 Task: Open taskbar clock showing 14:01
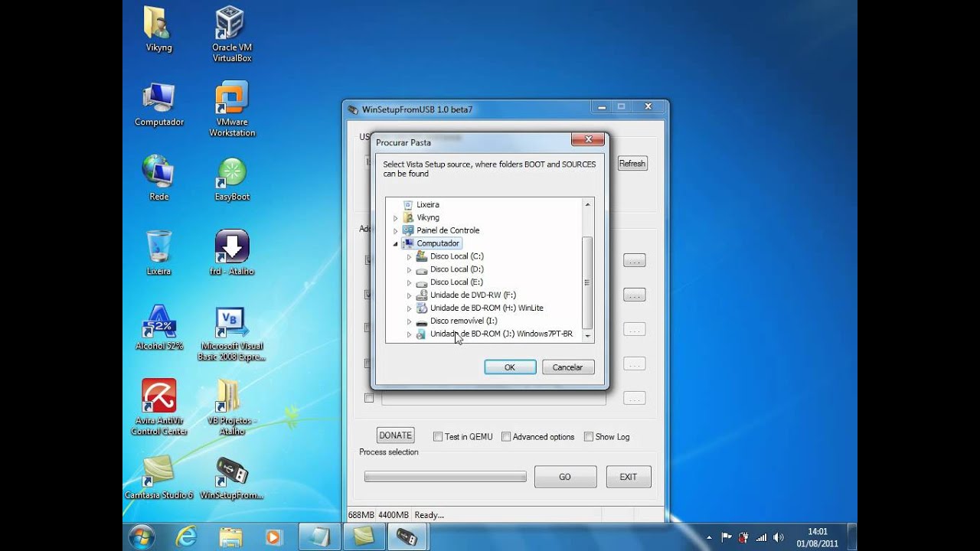coord(817,537)
